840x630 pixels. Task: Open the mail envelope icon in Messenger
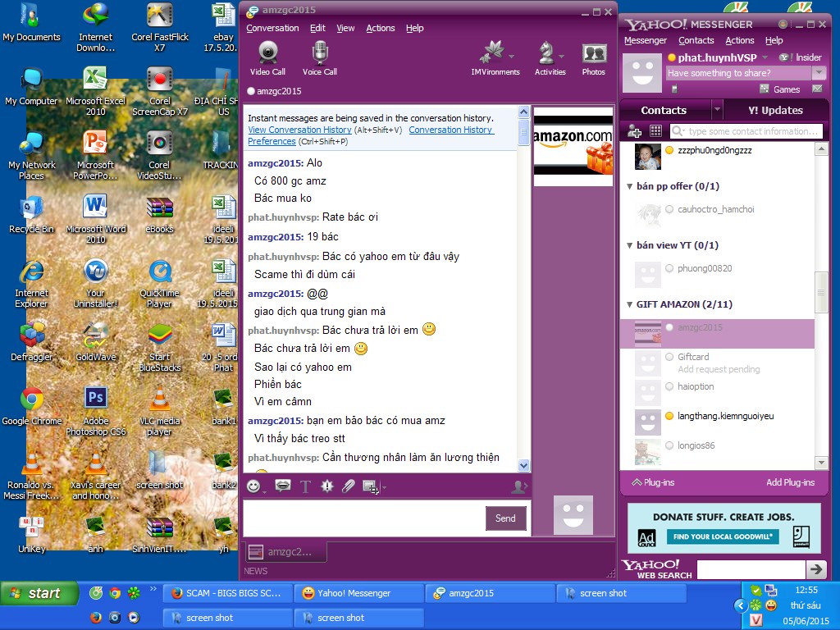click(x=817, y=89)
